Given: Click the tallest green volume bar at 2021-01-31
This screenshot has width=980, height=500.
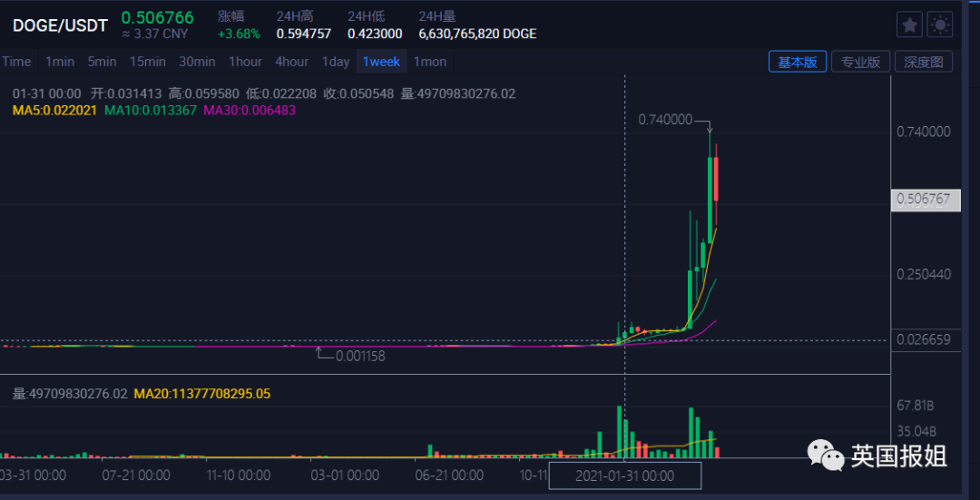Looking at the screenshot, I should click(620, 432).
